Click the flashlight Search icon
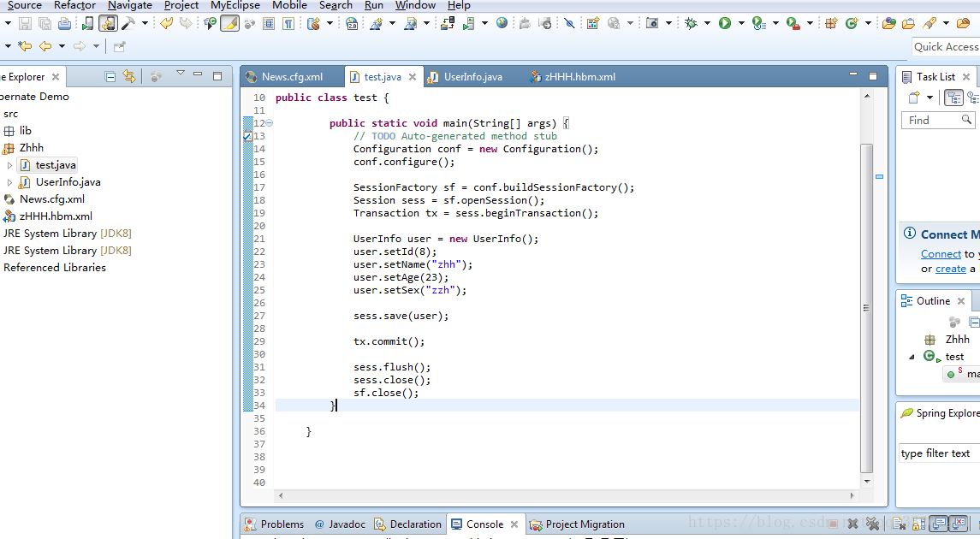This screenshot has height=539, width=980. pos(930,24)
